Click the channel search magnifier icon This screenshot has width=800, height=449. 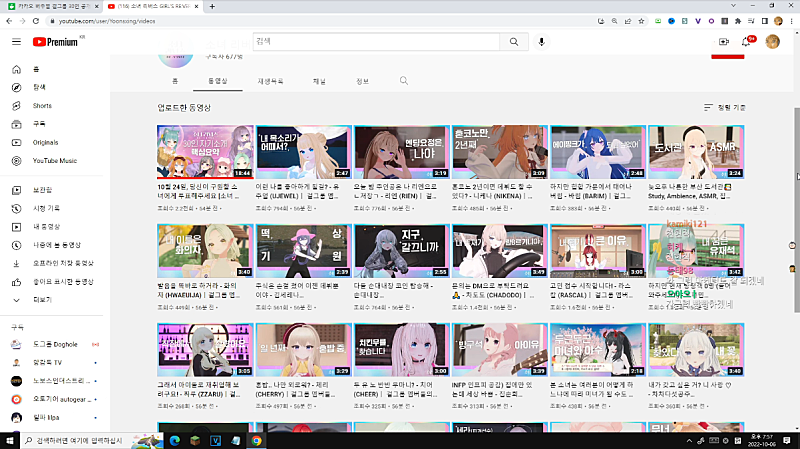point(404,80)
